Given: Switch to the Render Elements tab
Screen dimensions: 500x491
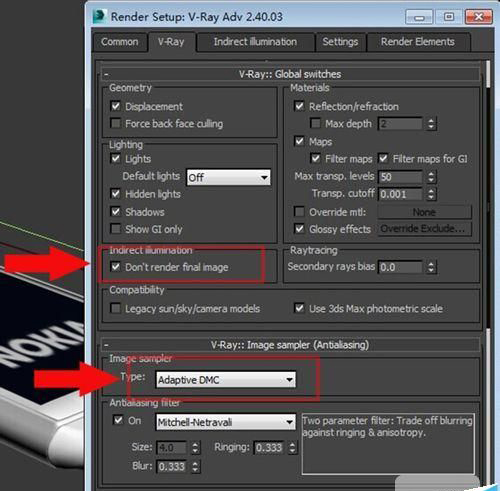Looking at the screenshot, I should tap(418, 42).
